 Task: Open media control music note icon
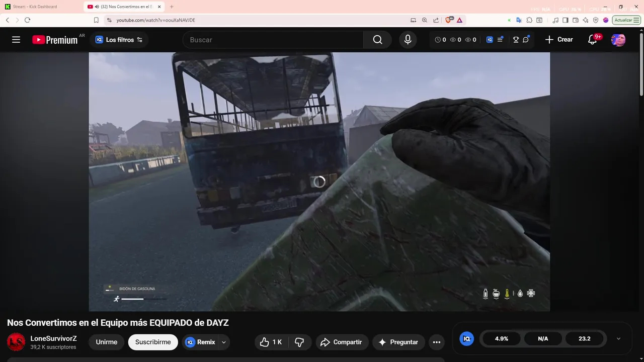pos(555,20)
